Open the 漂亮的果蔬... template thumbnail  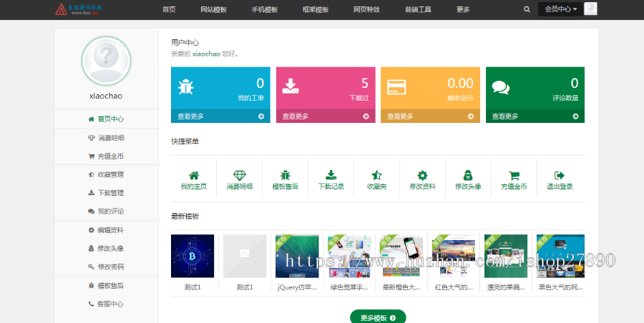(x=506, y=256)
